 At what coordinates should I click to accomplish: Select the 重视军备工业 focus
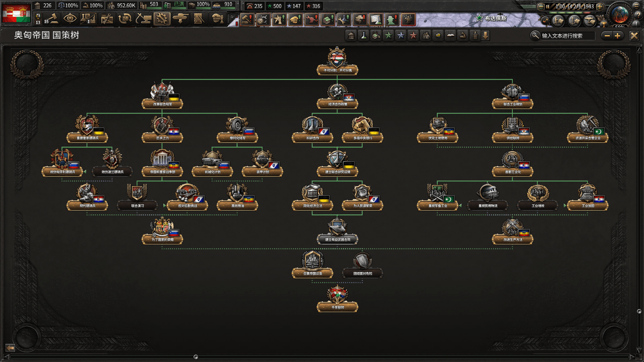click(x=437, y=197)
